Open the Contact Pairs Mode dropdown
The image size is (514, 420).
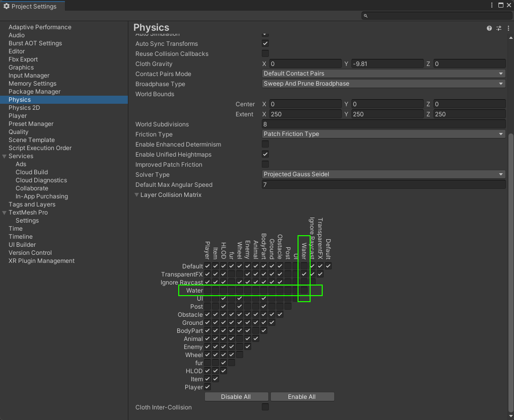384,74
